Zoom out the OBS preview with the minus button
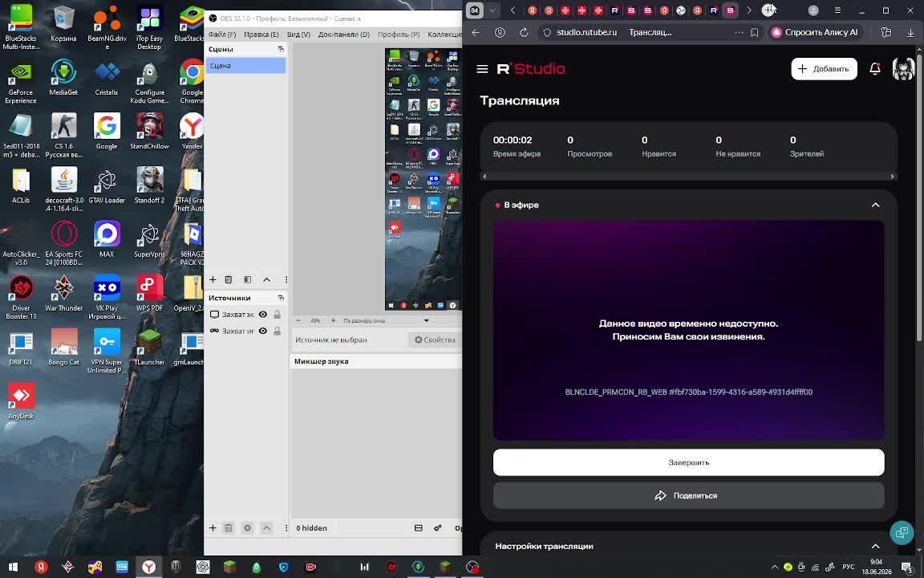This screenshot has height=578, width=924. pos(298,320)
